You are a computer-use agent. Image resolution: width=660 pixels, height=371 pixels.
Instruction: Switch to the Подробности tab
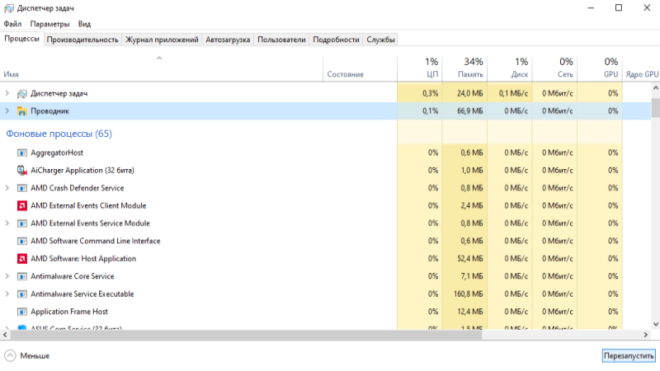(x=336, y=40)
